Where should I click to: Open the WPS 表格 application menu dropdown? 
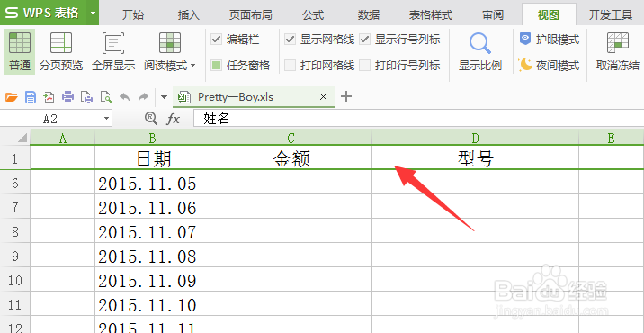tap(93, 13)
